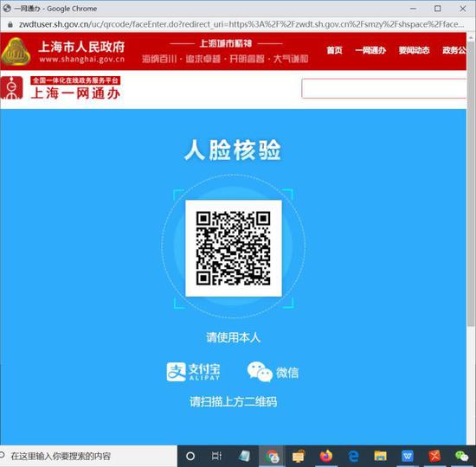
Task: Click the 上海城市精神 slogan heading
Action: point(226,43)
